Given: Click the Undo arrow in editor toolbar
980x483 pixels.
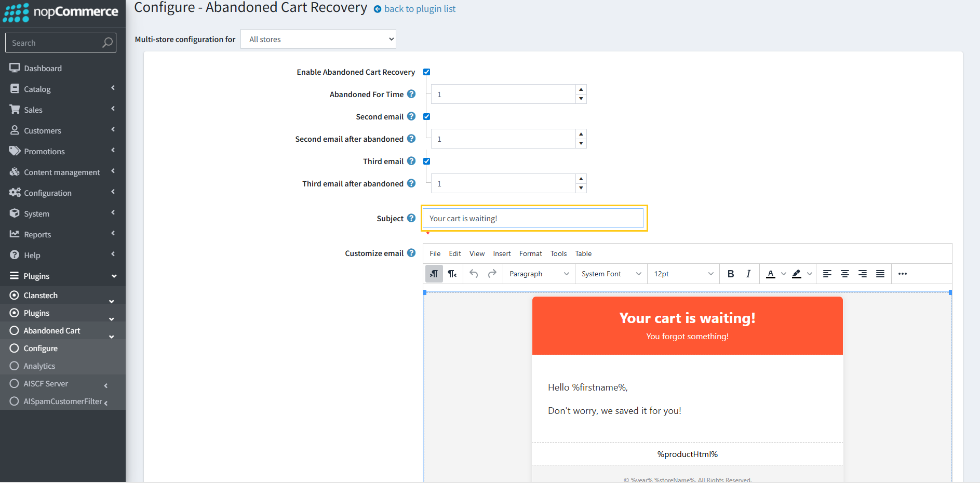Looking at the screenshot, I should pyautogui.click(x=474, y=274).
